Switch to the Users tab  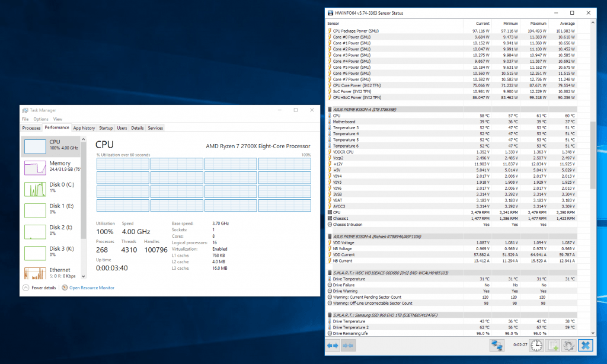122,128
